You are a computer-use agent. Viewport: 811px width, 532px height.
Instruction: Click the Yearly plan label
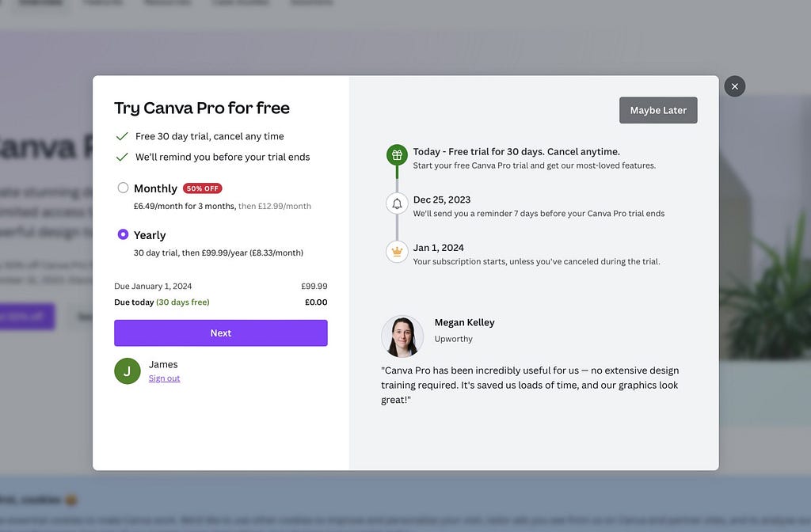[x=150, y=235]
